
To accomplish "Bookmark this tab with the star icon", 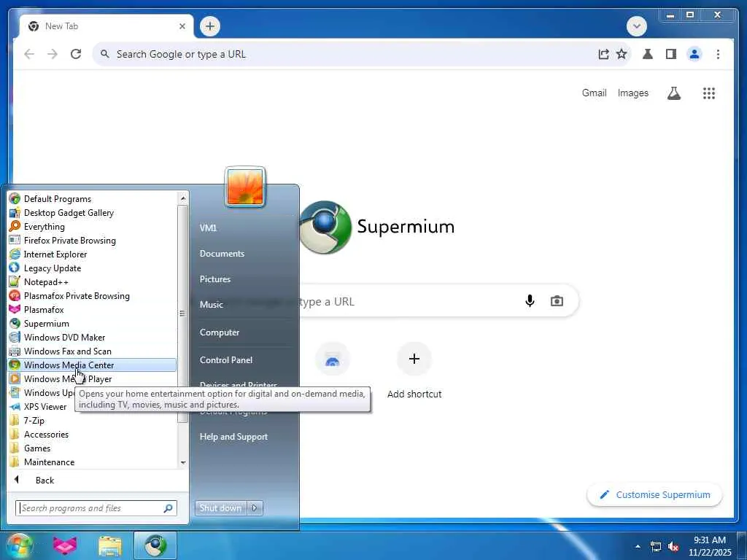I will tap(622, 54).
